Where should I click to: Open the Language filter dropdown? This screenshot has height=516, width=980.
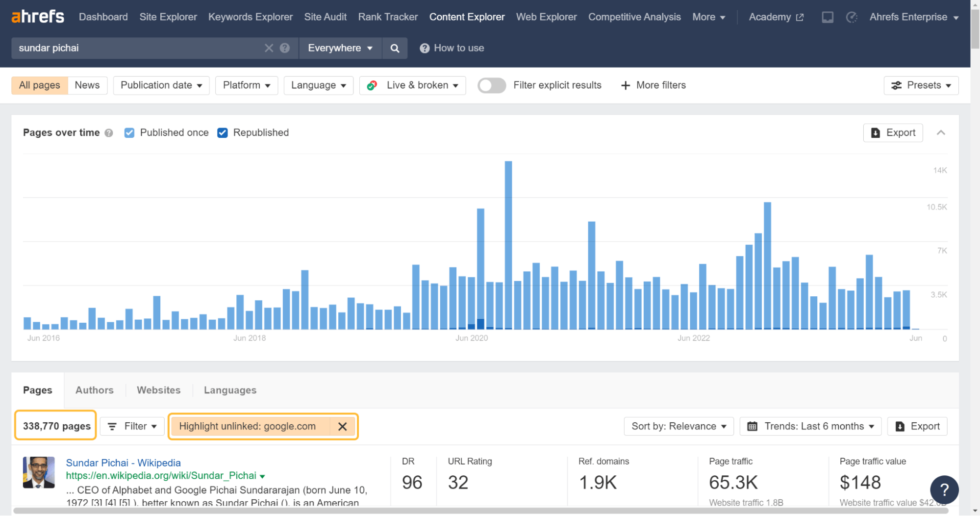coord(318,85)
